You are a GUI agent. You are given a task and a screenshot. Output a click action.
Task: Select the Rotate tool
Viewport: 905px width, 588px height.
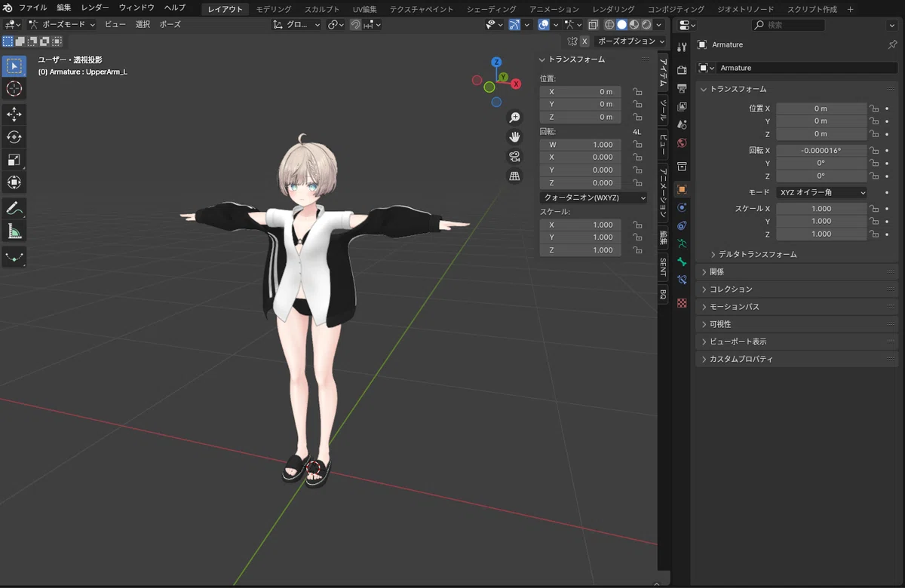14,137
